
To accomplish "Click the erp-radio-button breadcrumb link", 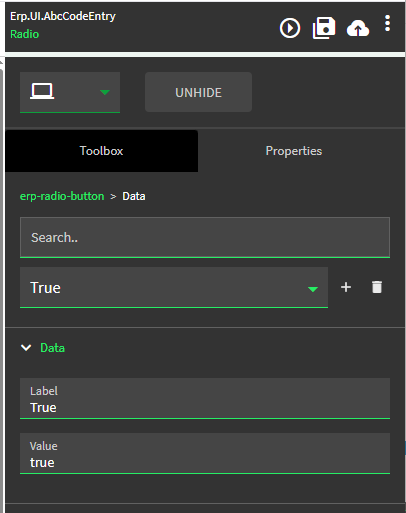I will pyautogui.click(x=62, y=196).
